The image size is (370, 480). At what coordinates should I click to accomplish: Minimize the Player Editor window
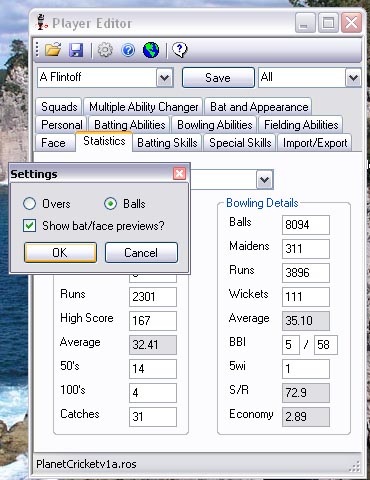pyautogui.click(x=305, y=23)
